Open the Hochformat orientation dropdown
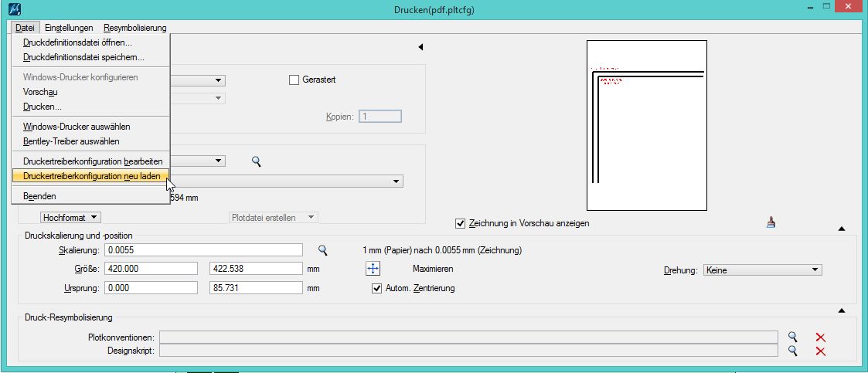The width and height of the screenshot is (868, 373). 70,218
